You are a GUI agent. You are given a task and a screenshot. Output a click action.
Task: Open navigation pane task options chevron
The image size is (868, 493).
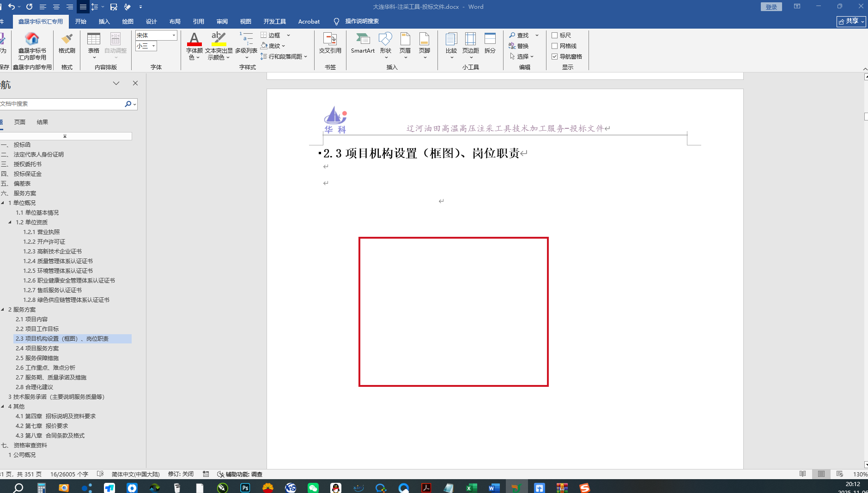pyautogui.click(x=116, y=83)
